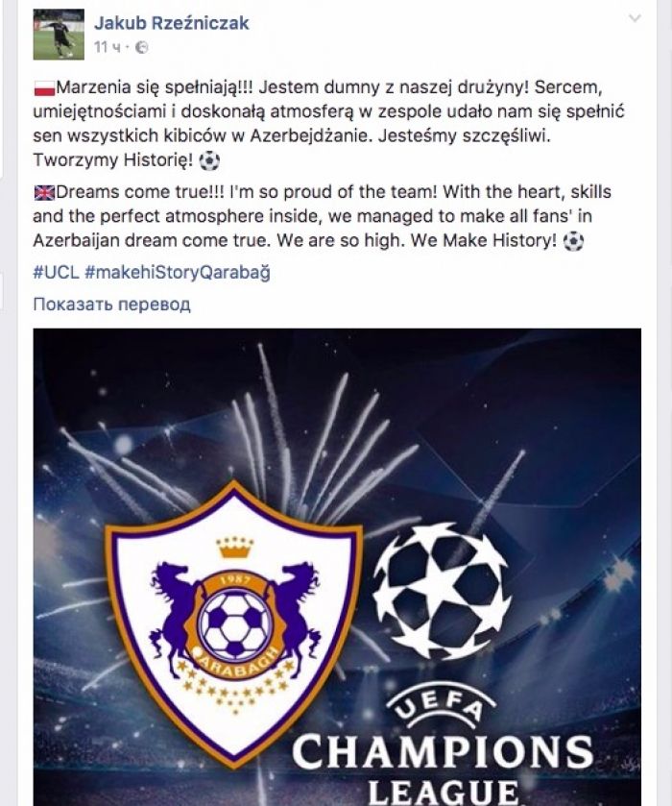Open the post options chevron menu
Image resolution: width=672 pixels, height=806 pixels.
click(x=635, y=18)
